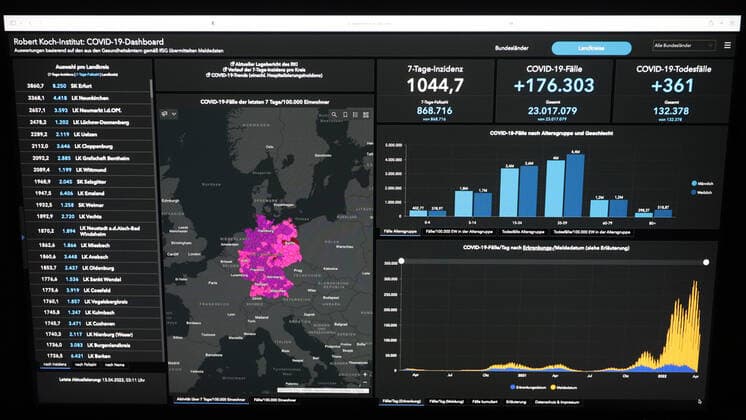Select the LK Coesfeld row
746x420 pixels.
[x=97, y=290]
